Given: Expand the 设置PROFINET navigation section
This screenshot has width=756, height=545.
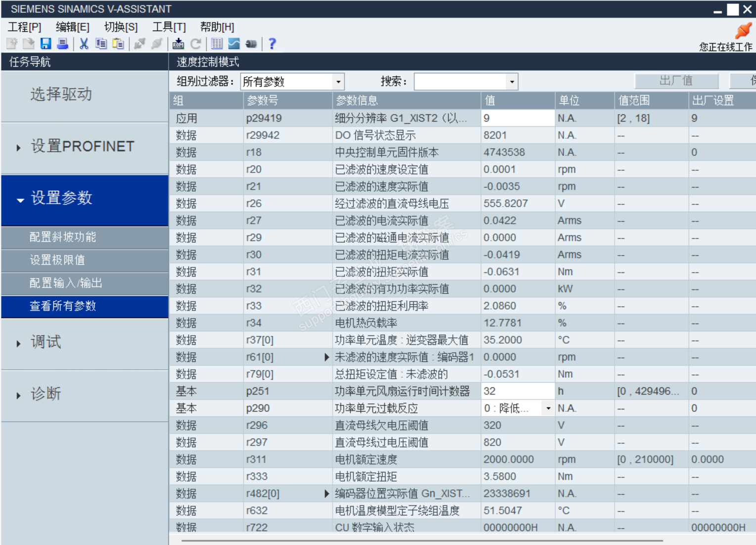Looking at the screenshot, I should coord(85,147).
